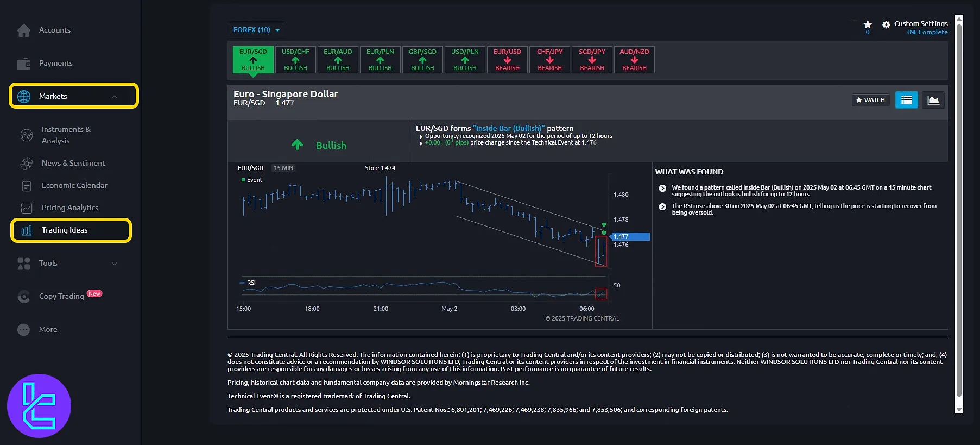The image size is (980, 445).
Task: Click the Tools grid icon
Action: (x=24, y=264)
